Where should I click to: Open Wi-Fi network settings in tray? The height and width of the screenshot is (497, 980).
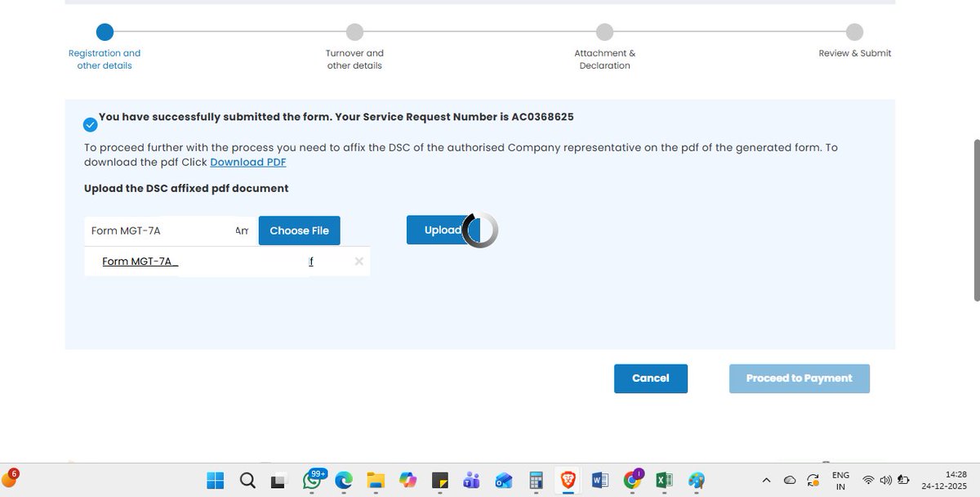pos(868,481)
